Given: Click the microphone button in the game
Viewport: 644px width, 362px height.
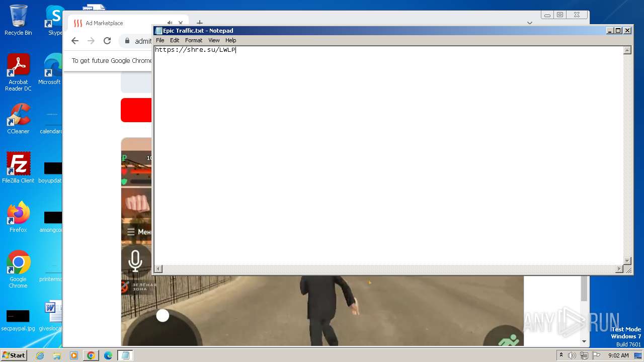Looking at the screenshot, I should coord(135,261).
